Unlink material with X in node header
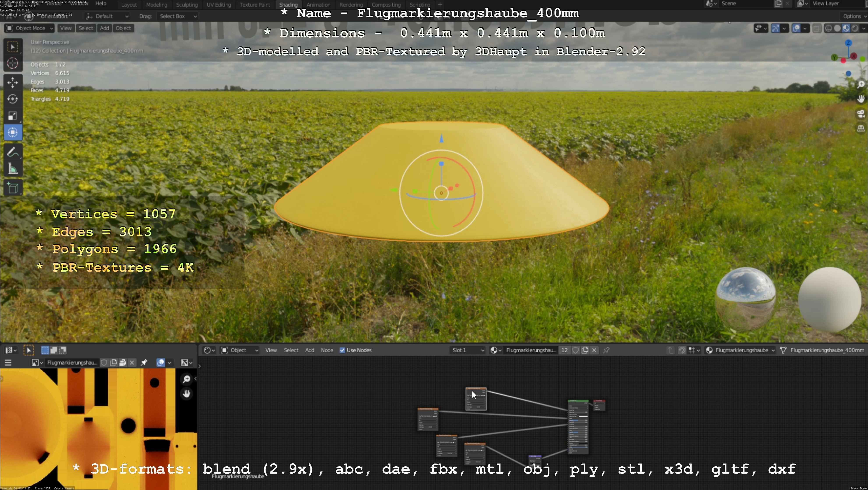Image resolution: width=868 pixels, height=490 pixels. click(x=594, y=350)
